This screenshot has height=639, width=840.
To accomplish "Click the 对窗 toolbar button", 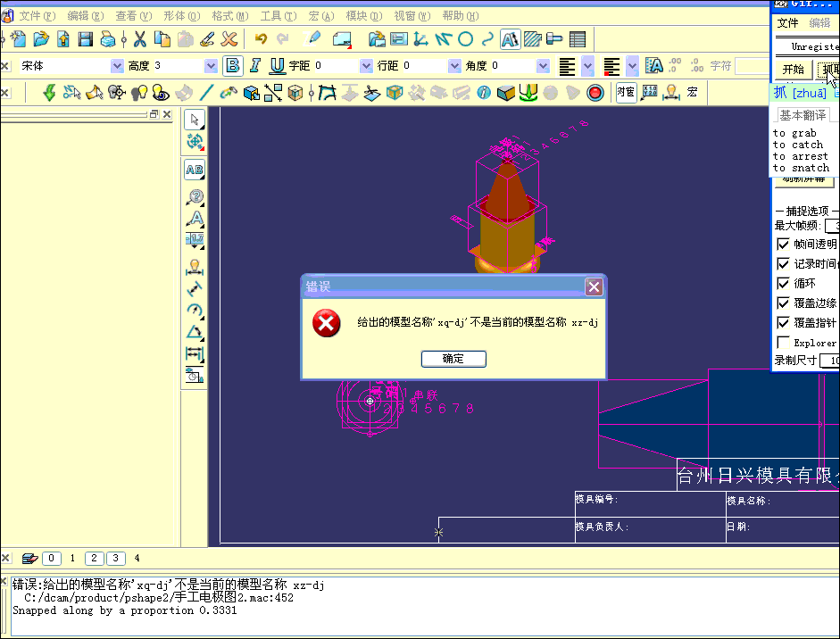I will click(x=626, y=93).
